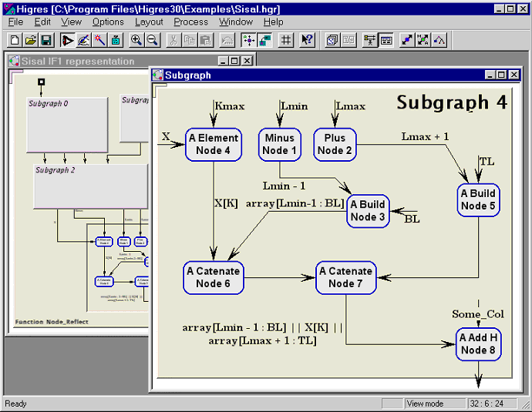The height and width of the screenshot is (412, 532).
Task: Toggle the grid hash icon
Action: click(x=286, y=40)
